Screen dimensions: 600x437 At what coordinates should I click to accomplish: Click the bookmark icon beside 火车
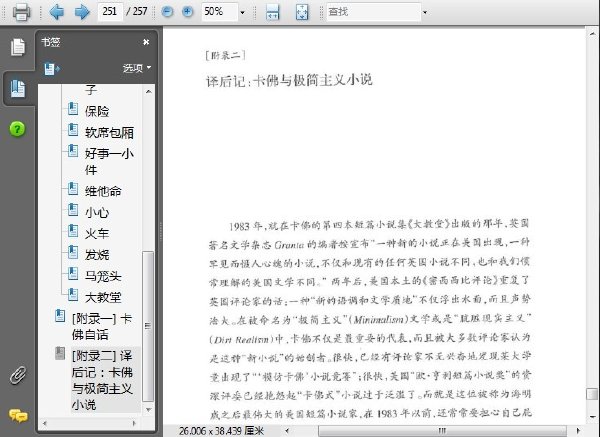(x=73, y=231)
